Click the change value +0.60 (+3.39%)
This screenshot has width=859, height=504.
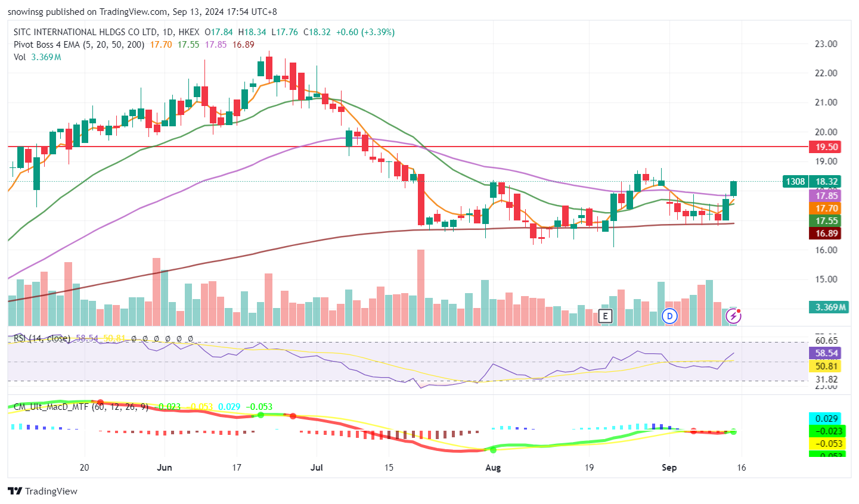pyautogui.click(x=365, y=32)
